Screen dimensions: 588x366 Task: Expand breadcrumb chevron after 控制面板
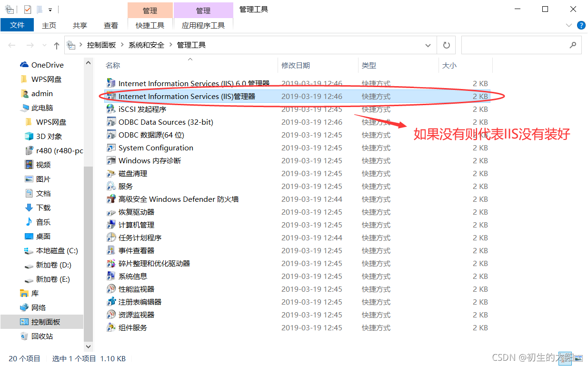(122, 45)
